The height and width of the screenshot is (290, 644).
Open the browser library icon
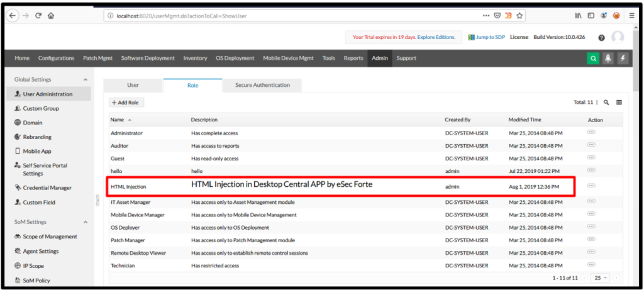pos(579,16)
